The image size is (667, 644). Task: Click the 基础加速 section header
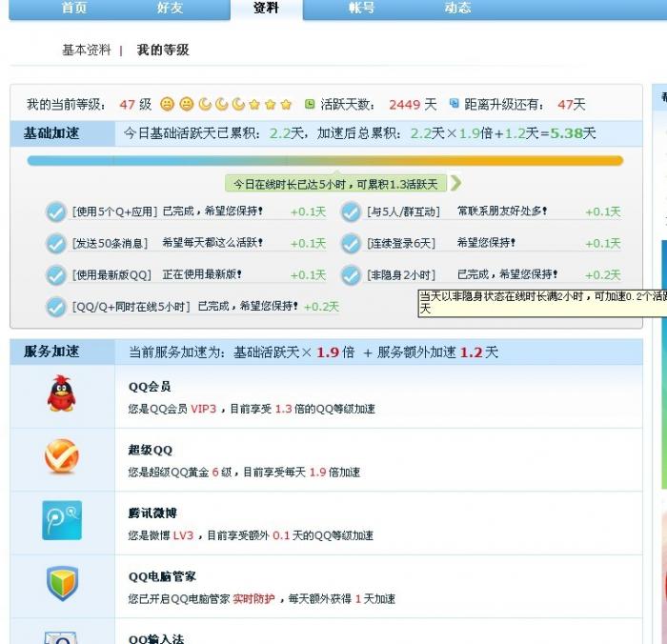[x=51, y=133]
